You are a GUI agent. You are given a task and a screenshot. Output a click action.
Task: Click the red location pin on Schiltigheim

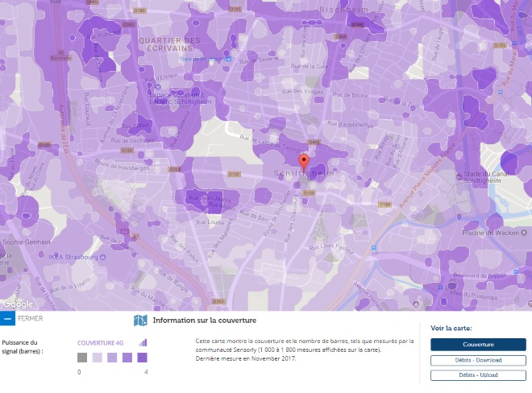303,162
